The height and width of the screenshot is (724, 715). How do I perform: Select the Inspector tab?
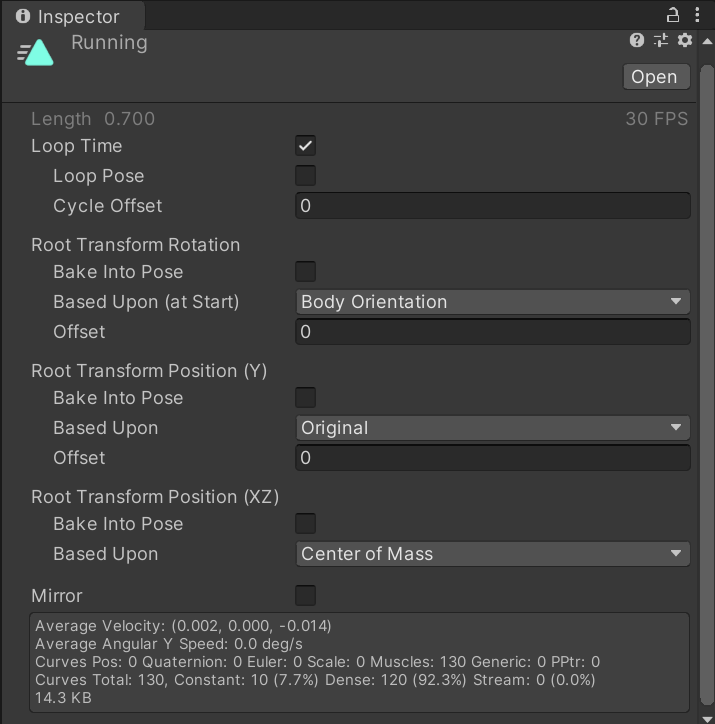(74, 16)
